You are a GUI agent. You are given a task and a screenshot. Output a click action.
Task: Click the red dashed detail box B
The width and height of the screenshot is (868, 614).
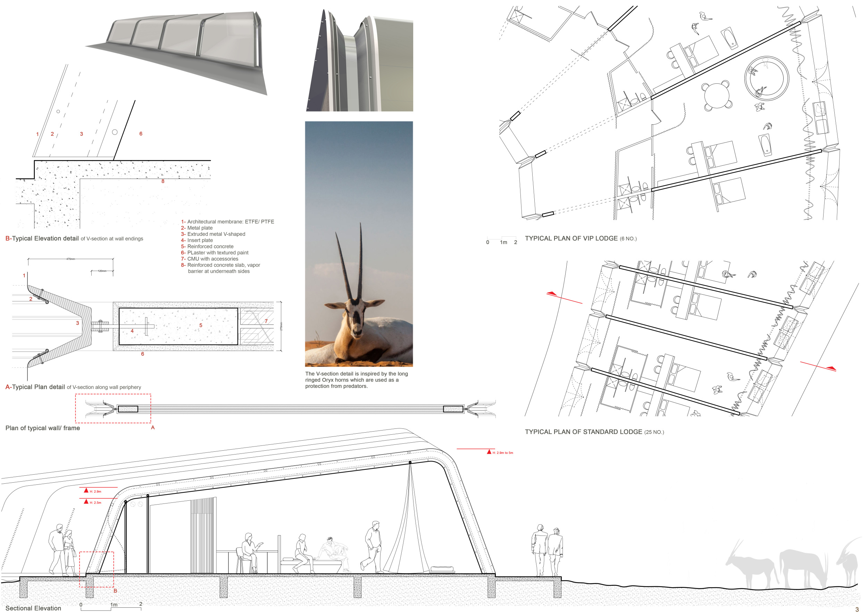click(x=97, y=570)
